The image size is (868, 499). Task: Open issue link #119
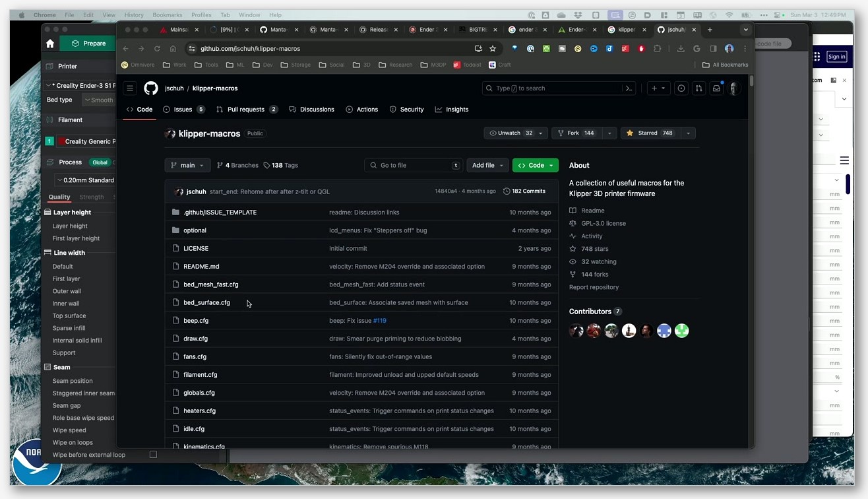tap(380, 320)
